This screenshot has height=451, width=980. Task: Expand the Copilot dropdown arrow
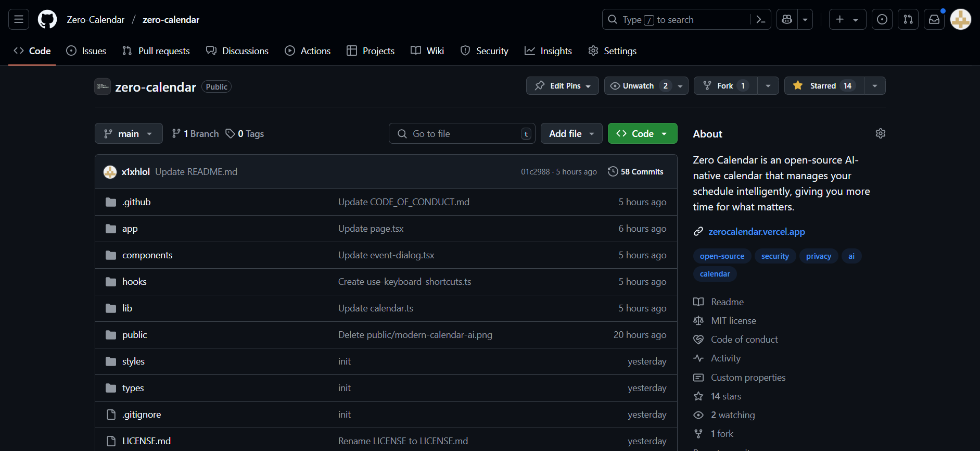tap(805, 19)
